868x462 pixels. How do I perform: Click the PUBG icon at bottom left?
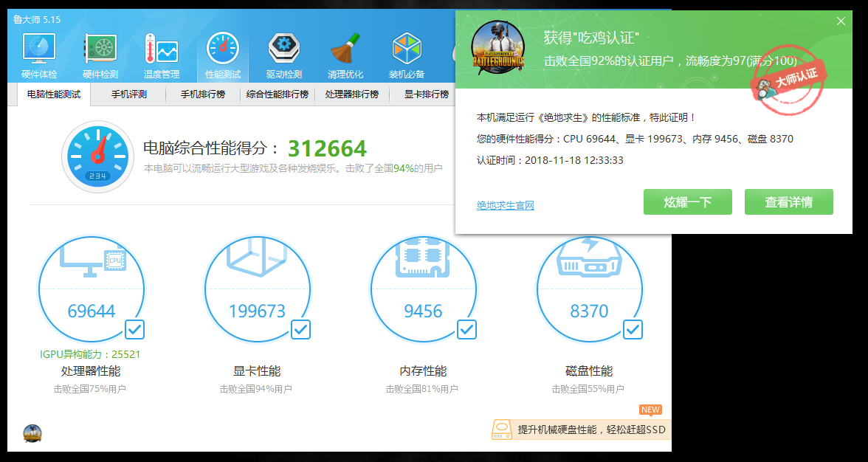32,433
